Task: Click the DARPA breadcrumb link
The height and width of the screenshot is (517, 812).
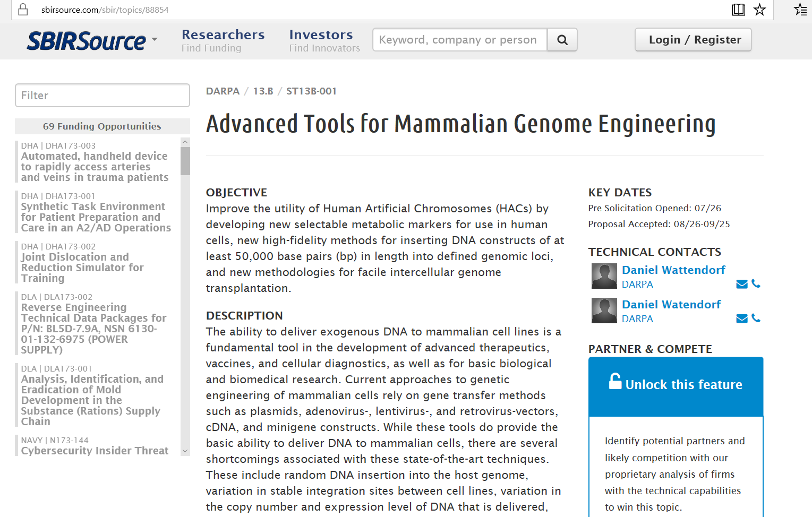Action: [x=223, y=91]
